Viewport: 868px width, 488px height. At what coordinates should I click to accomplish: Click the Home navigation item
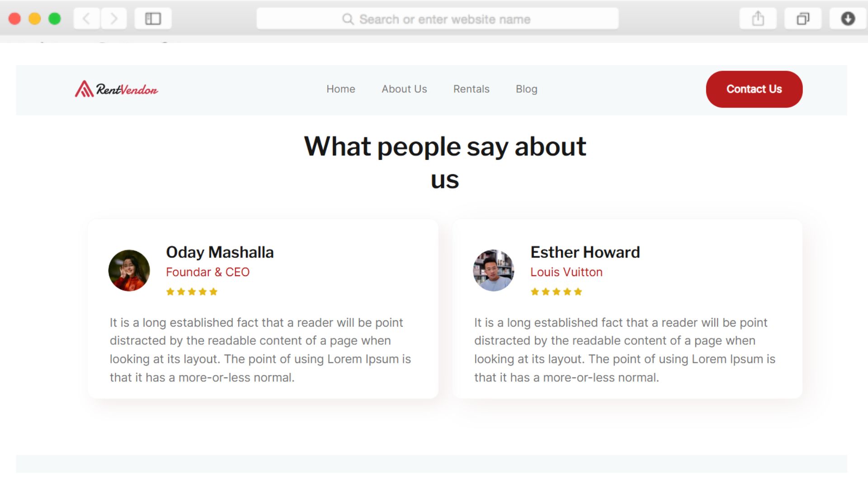coord(341,89)
